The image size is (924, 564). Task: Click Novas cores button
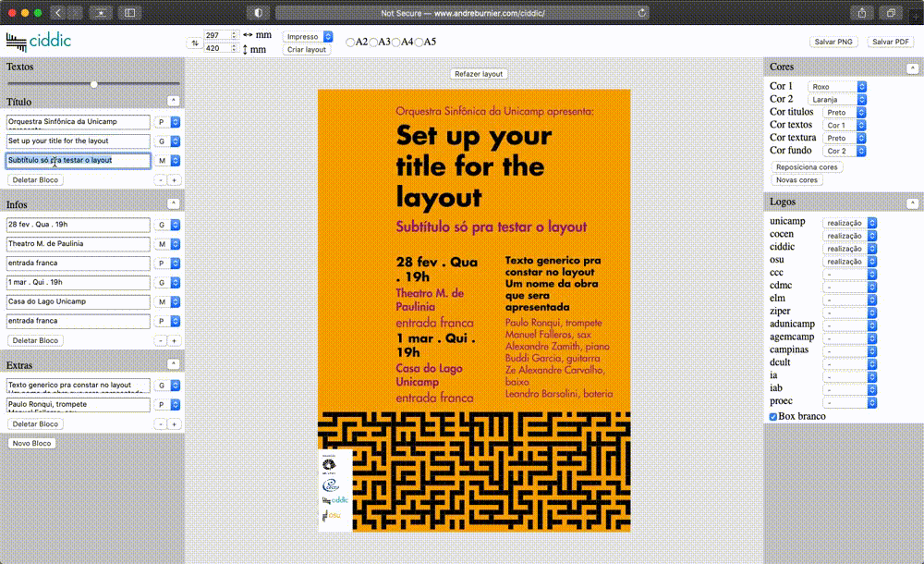click(796, 180)
